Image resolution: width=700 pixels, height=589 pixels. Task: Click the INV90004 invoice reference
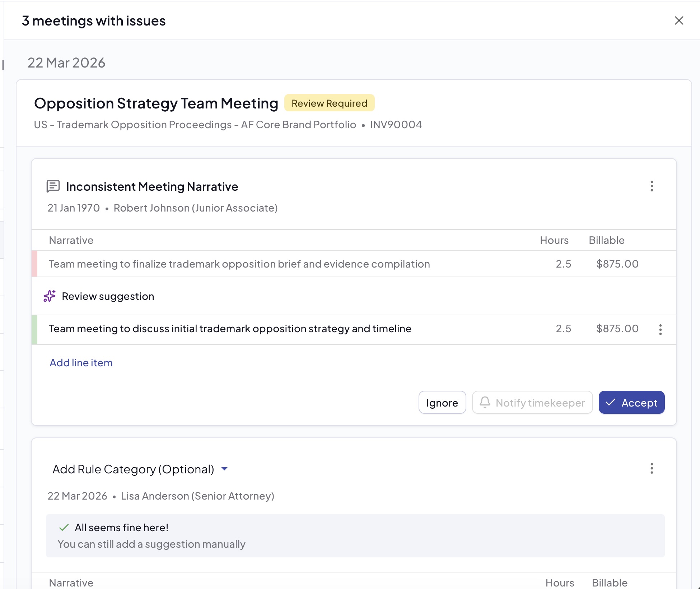[x=396, y=125]
